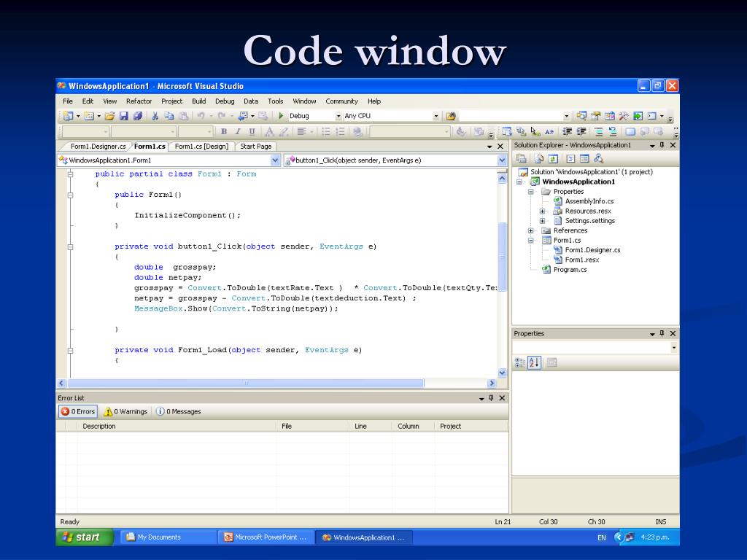Click the code editor vertical scrollbar thumb
The width and height of the screenshot is (747, 560).
click(502, 256)
